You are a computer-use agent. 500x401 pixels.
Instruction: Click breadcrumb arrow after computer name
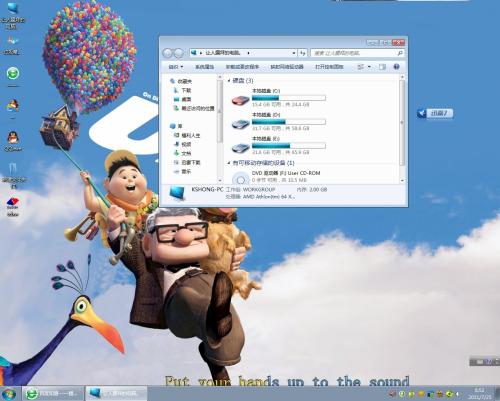pos(248,53)
